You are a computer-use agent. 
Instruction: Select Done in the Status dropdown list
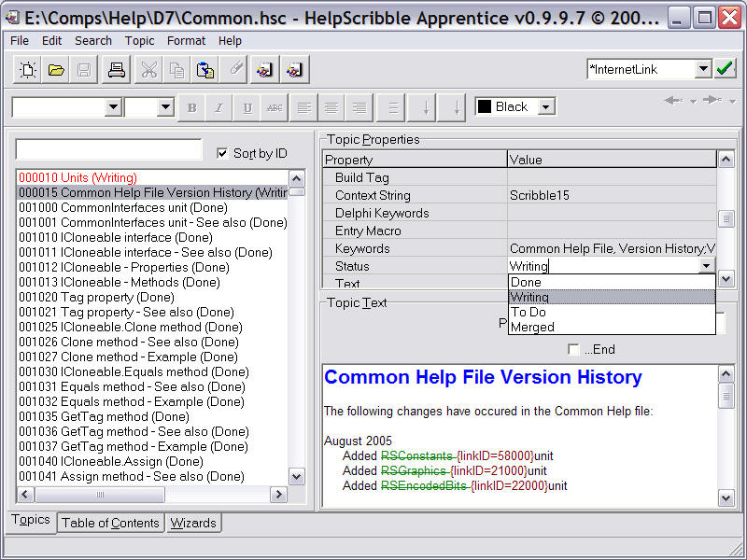point(527,282)
